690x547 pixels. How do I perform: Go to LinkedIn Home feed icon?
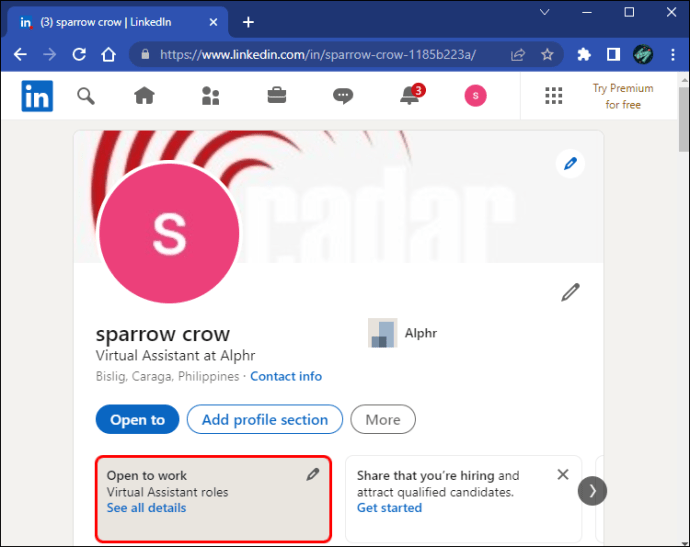[x=144, y=95]
